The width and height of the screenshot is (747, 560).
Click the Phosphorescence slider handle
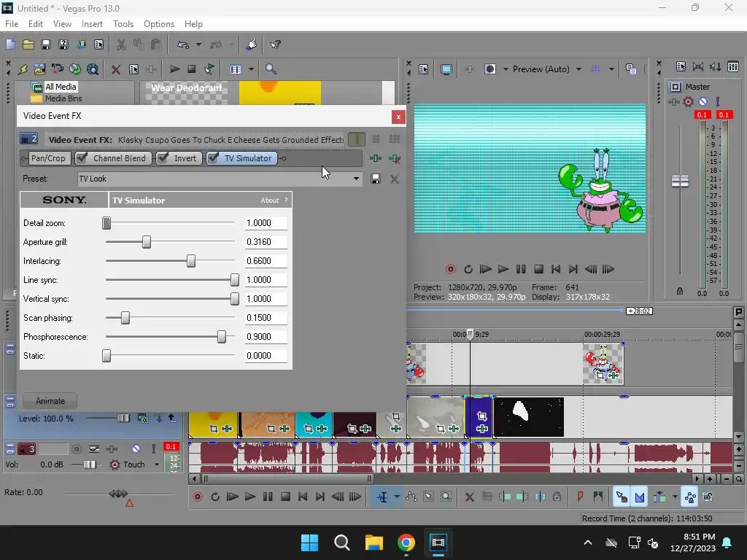pos(222,337)
